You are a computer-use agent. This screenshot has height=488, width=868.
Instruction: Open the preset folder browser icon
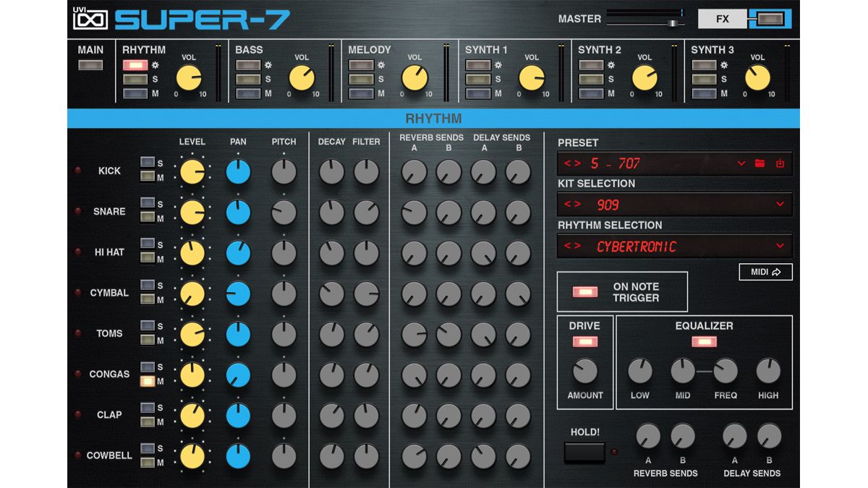pos(759,163)
